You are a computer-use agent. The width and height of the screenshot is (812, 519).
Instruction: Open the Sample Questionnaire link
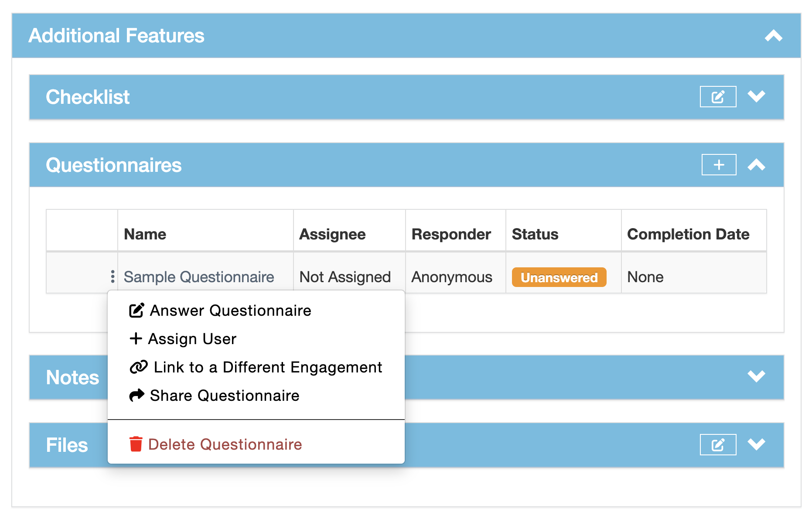199,277
